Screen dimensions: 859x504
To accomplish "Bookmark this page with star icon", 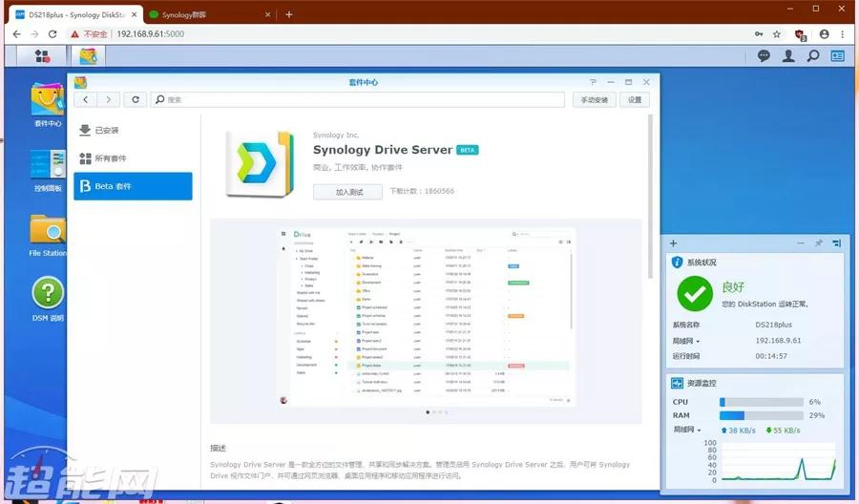I will 777,34.
